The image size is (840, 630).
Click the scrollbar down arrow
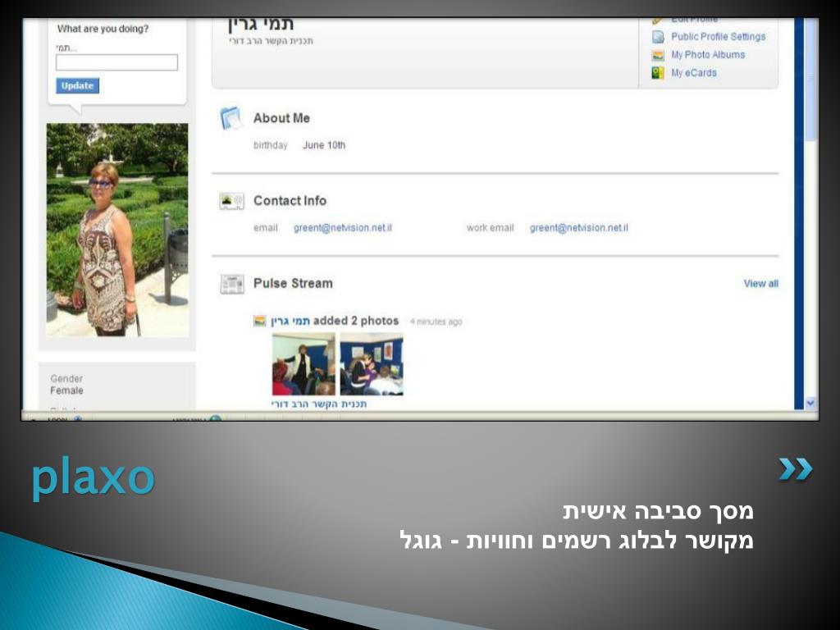coord(810,402)
